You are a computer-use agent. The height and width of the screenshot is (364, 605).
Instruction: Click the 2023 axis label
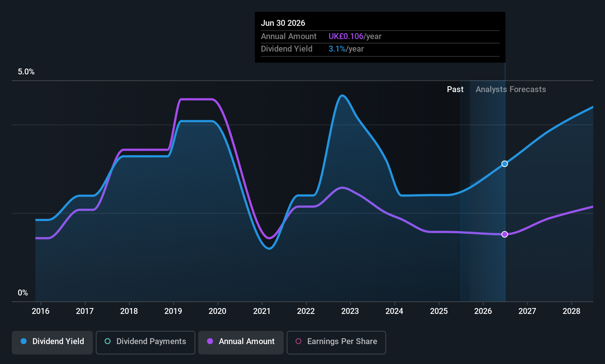coord(350,311)
